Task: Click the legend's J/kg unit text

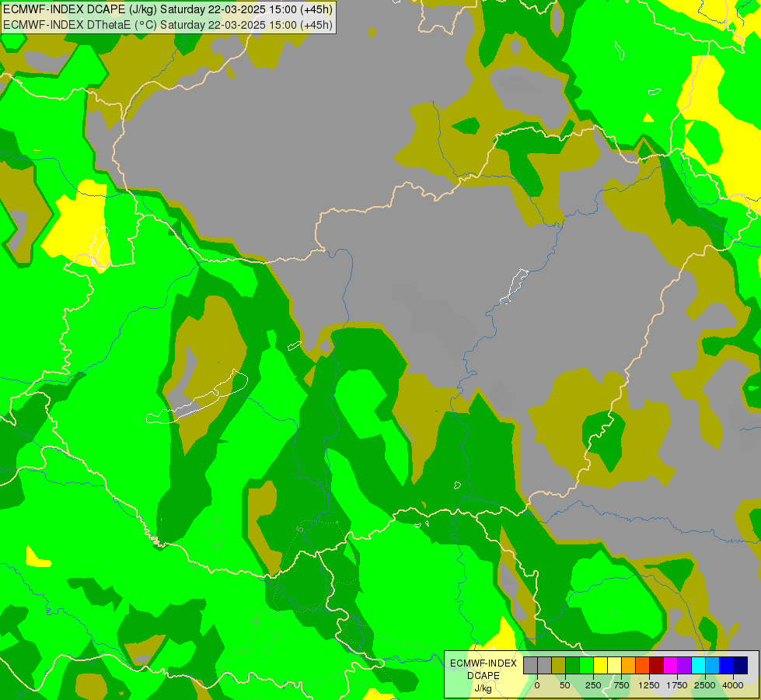Action: pos(483,688)
